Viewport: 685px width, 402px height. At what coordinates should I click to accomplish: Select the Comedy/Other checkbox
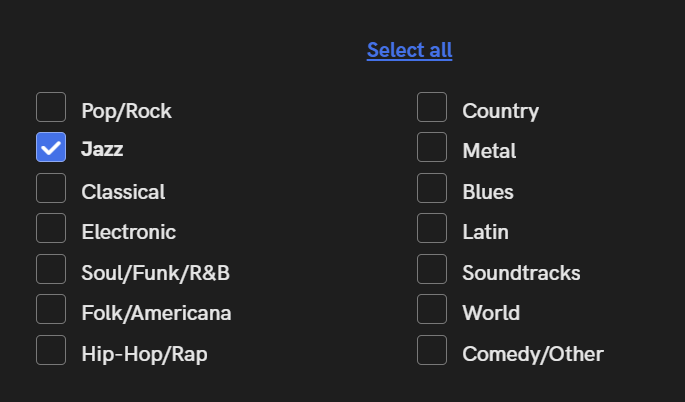coord(432,351)
